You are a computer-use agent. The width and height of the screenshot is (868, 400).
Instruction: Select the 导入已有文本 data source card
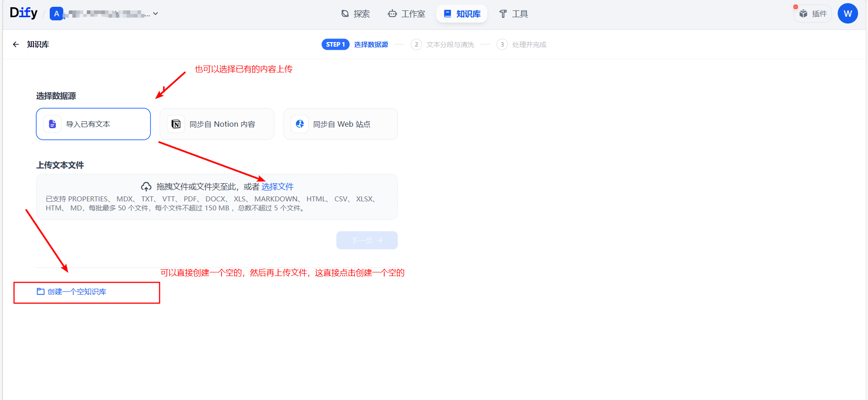click(x=93, y=124)
